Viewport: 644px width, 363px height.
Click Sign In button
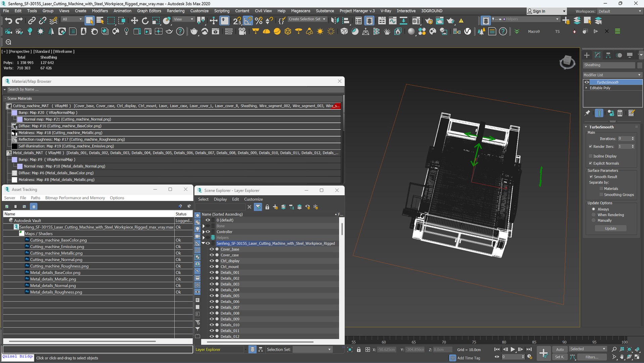(x=546, y=11)
